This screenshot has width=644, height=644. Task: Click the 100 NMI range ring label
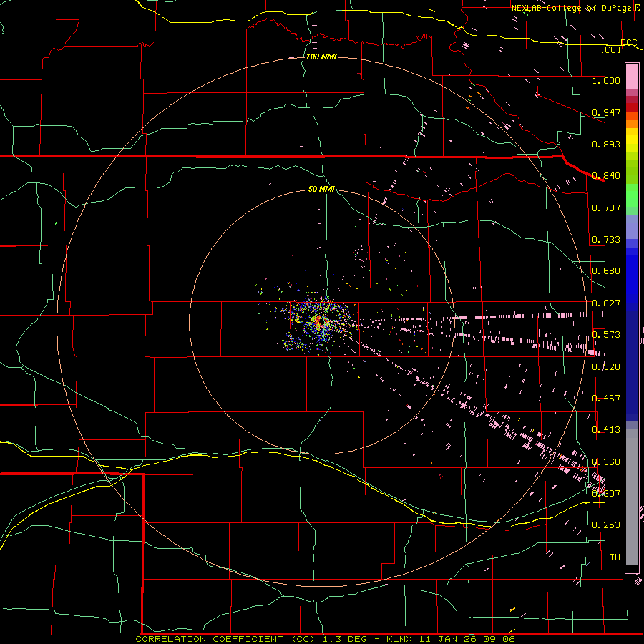click(x=321, y=57)
